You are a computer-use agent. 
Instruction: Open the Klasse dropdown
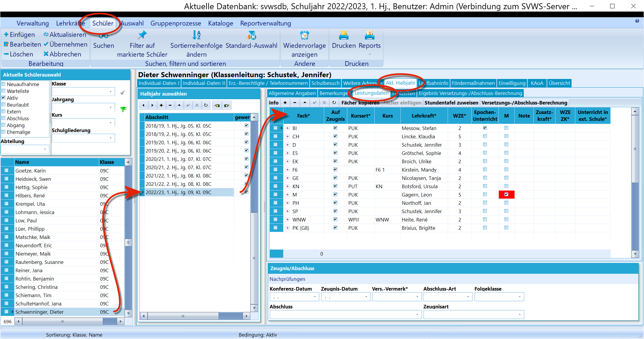(111, 92)
